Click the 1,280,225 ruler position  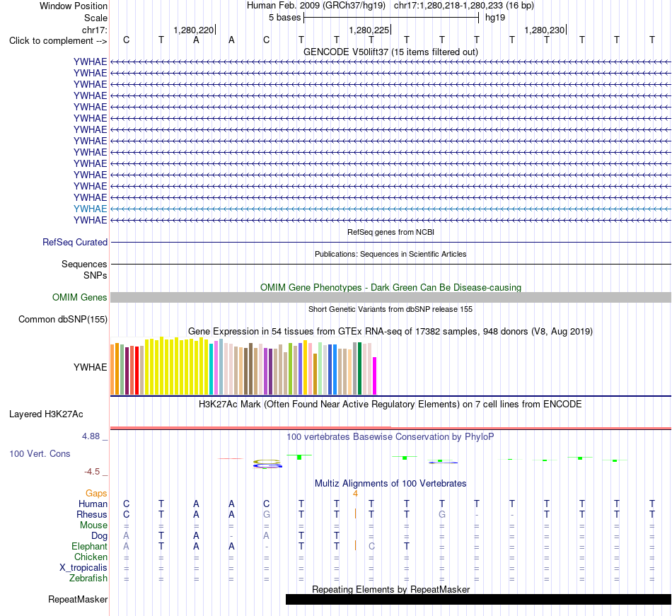tap(369, 30)
